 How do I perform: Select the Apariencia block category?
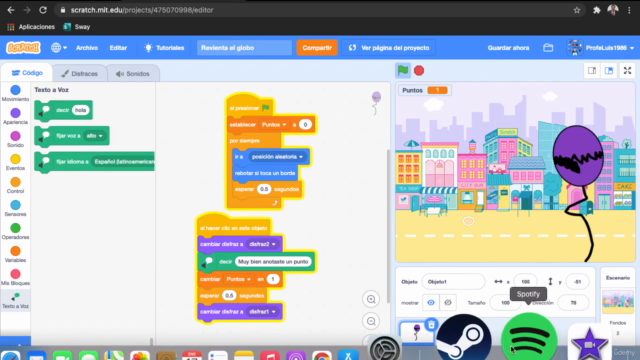[15, 116]
